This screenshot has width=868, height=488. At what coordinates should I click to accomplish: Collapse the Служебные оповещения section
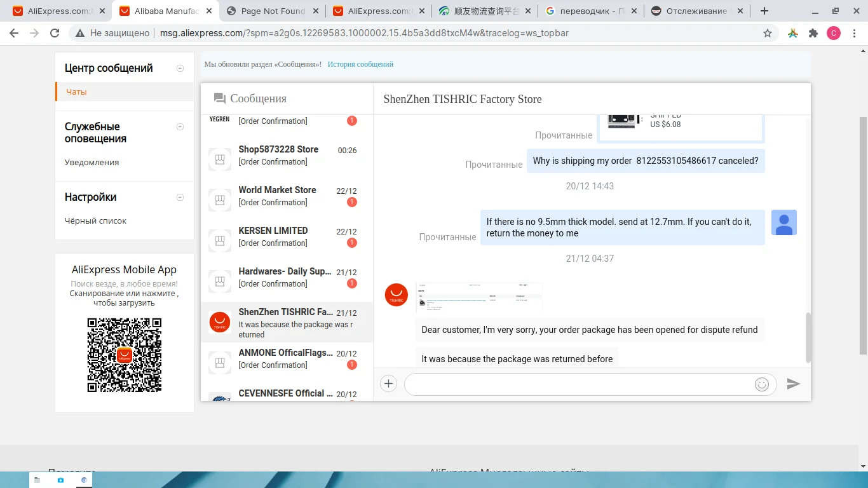point(180,127)
